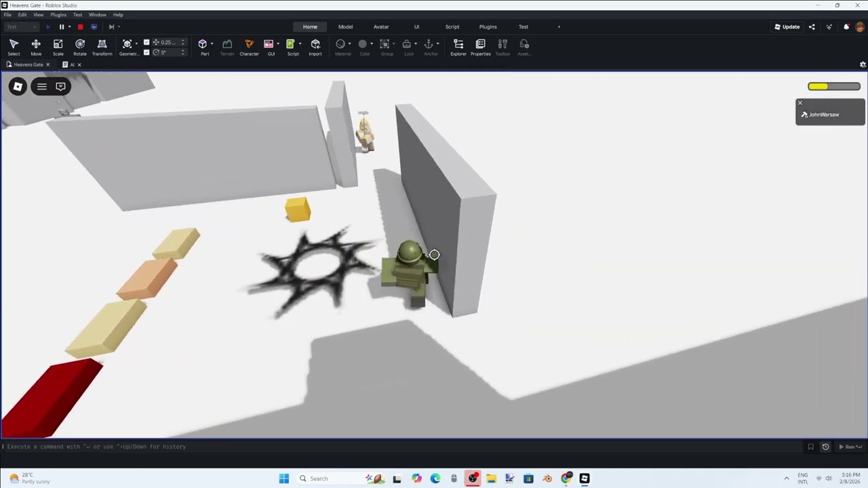Expand the Material dropdown arrow
Image resolution: width=868 pixels, height=488 pixels.
pos(349,44)
